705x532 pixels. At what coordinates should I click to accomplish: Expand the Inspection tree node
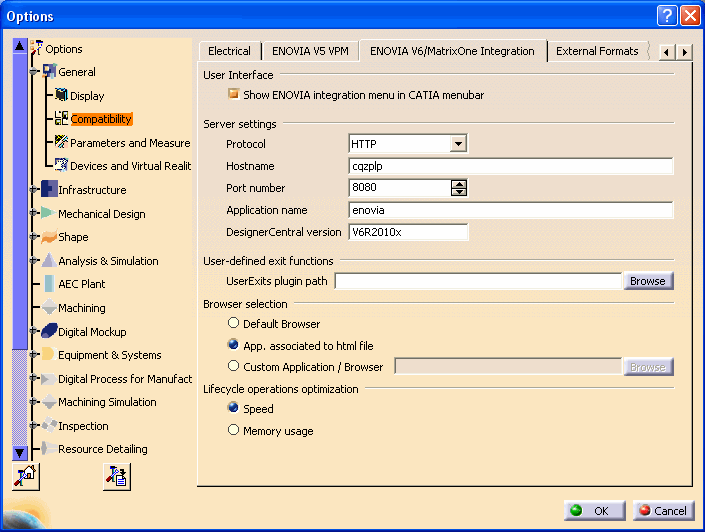[34, 425]
